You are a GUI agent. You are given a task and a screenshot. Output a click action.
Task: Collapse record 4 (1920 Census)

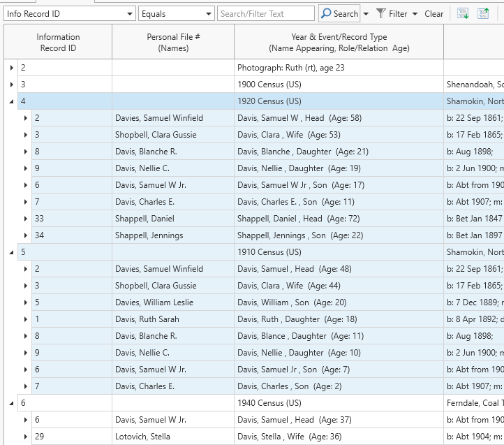click(x=11, y=101)
